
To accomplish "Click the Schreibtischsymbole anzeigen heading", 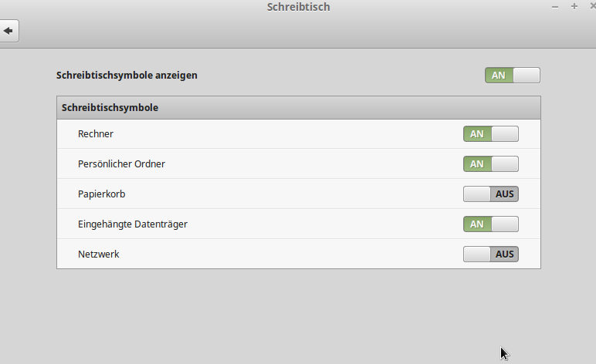I will pyautogui.click(x=127, y=75).
